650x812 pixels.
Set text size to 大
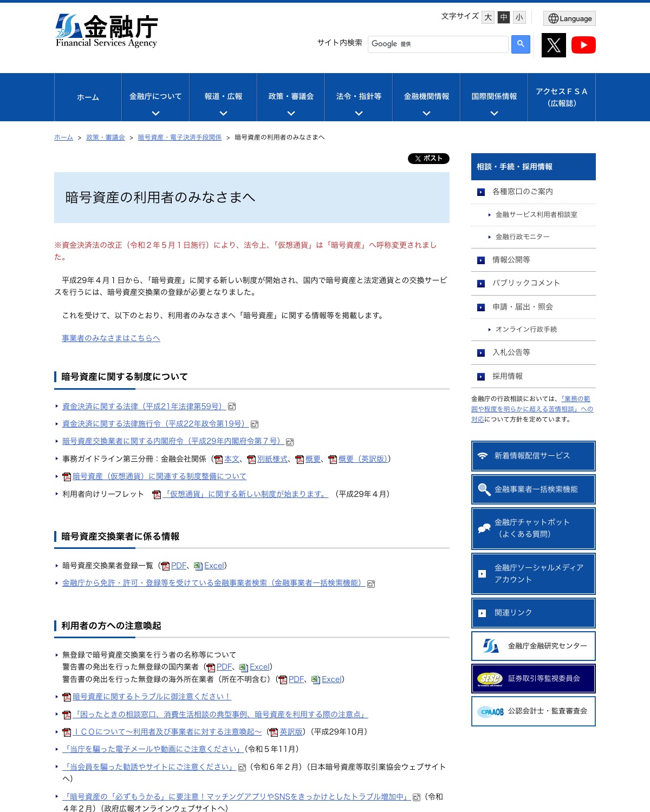(x=488, y=17)
